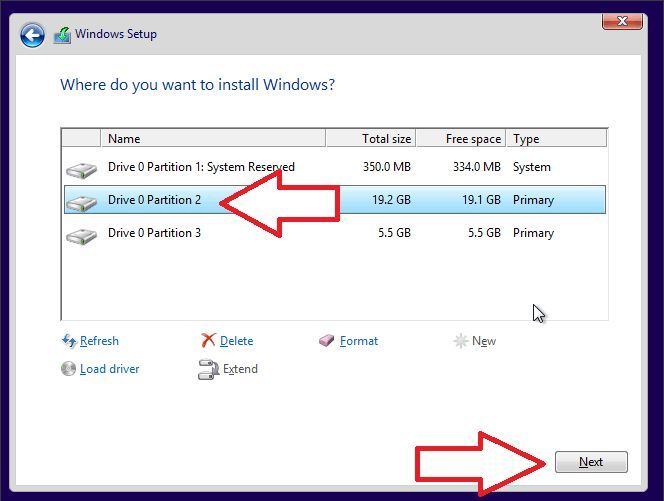Image resolution: width=664 pixels, height=501 pixels.
Task: Select the Drive 0 Partition 2 row
Action: click(x=335, y=199)
